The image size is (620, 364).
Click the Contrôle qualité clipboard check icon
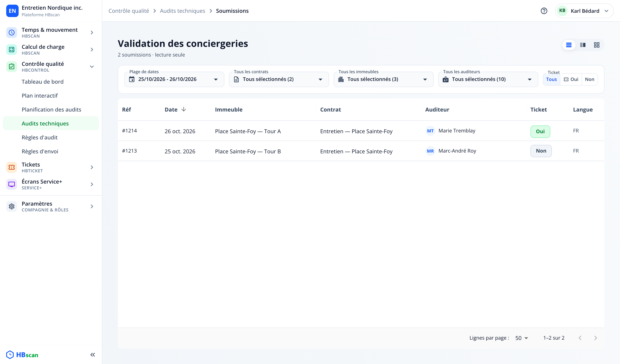tap(12, 66)
